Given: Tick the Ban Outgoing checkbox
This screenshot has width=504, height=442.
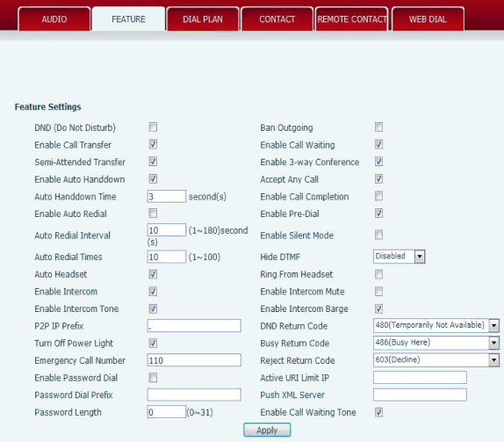Looking at the screenshot, I should pyautogui.click(x=379, y=127).
